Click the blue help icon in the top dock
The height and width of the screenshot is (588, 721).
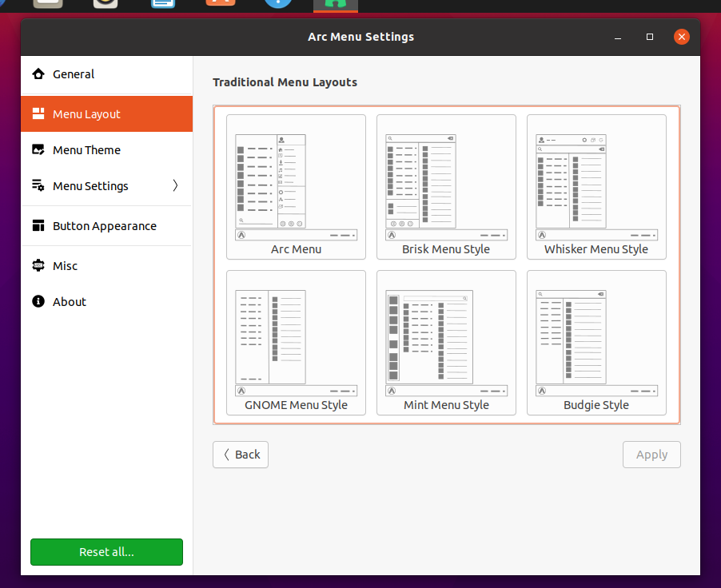tap(277, 3)
